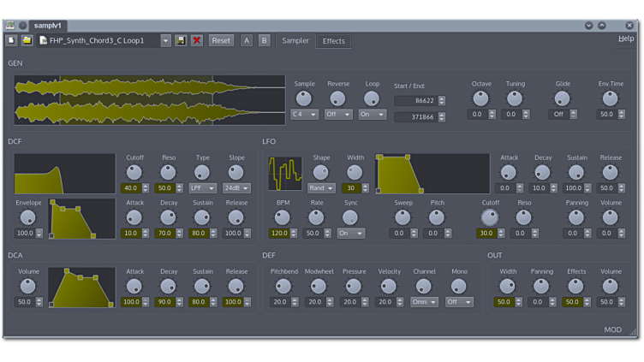This screenshot has width=644, height=362.
Task: Open the preset name dropdown
Action: [165, 40]
